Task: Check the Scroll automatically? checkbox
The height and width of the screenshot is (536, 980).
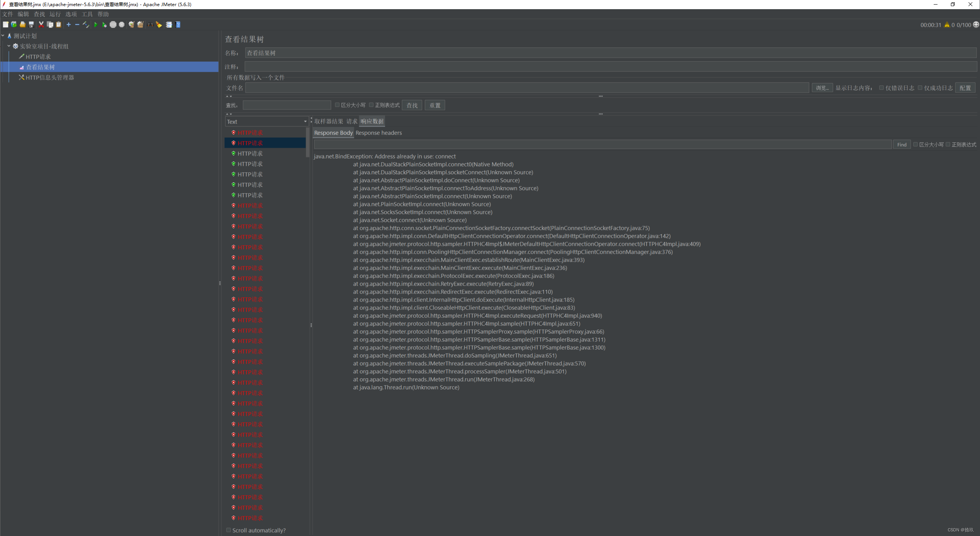Action: (x=229, y=530)
